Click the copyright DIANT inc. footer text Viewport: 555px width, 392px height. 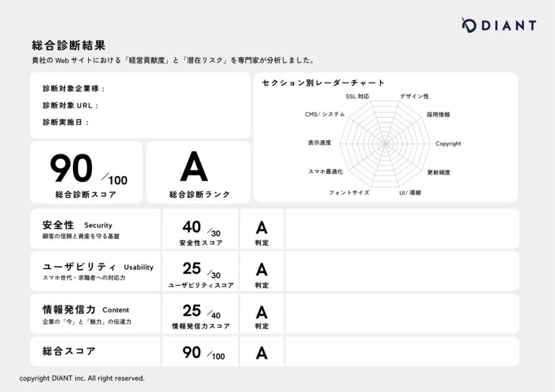pos(82,378)
